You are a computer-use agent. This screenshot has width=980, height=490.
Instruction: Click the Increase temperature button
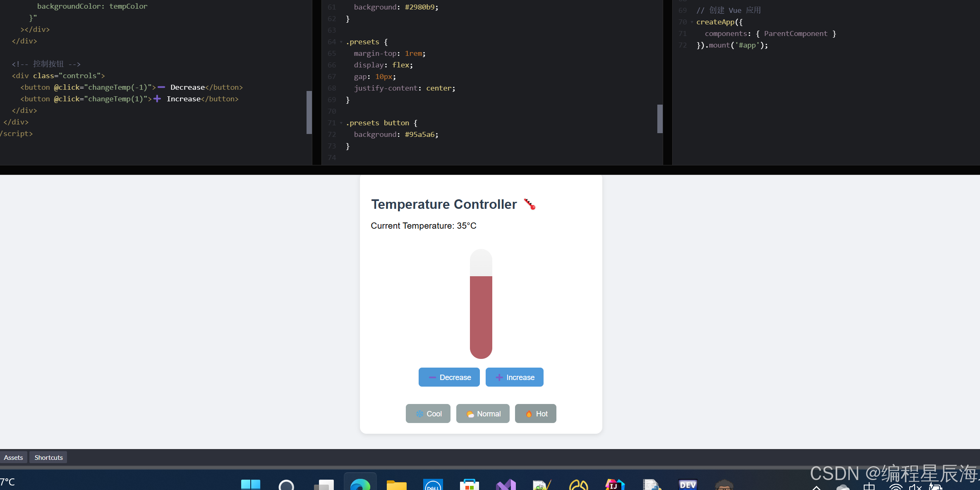point(514,377)
